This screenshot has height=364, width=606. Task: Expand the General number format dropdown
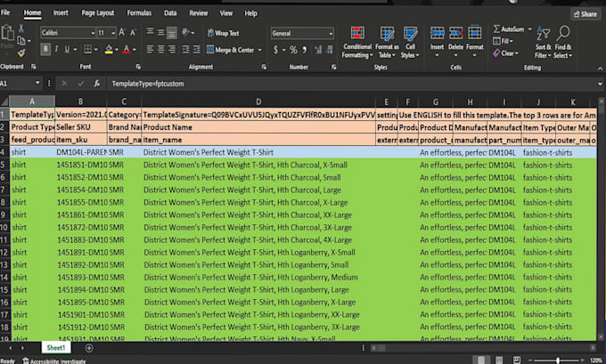[x=331, y=33]
